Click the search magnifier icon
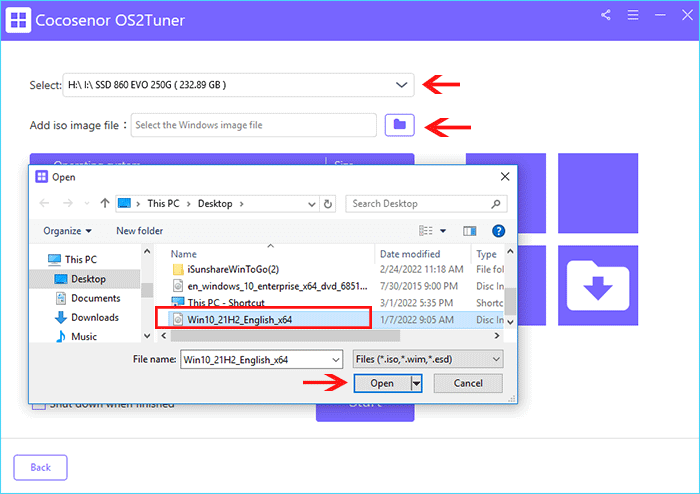700x494 pixels. [496, 204]
